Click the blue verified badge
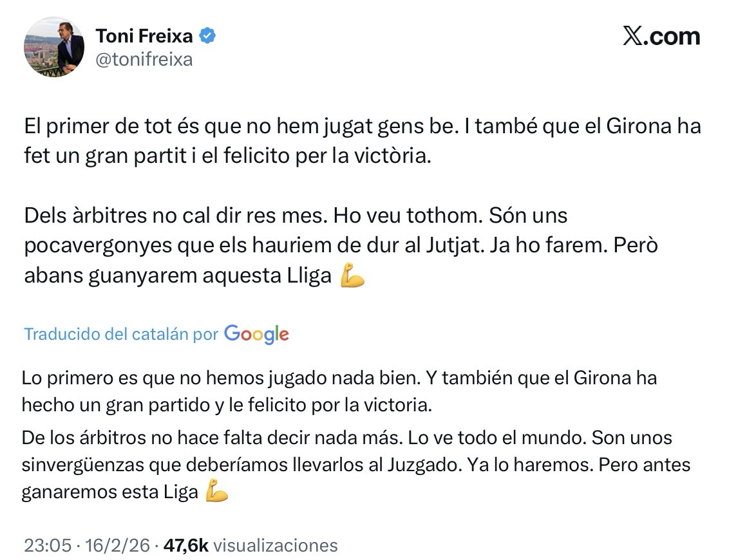The width and height of the screenshot is (738, 560). [207, 36]
